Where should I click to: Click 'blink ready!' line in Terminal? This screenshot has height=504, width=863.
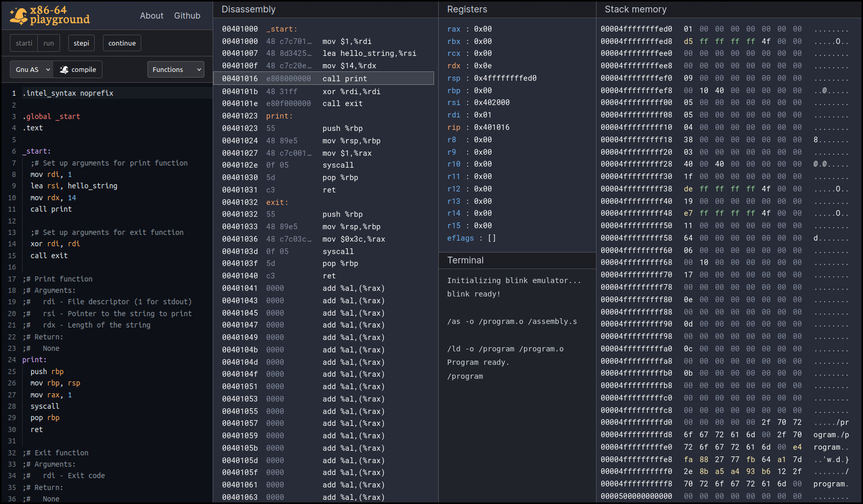(x=473, y=294)
